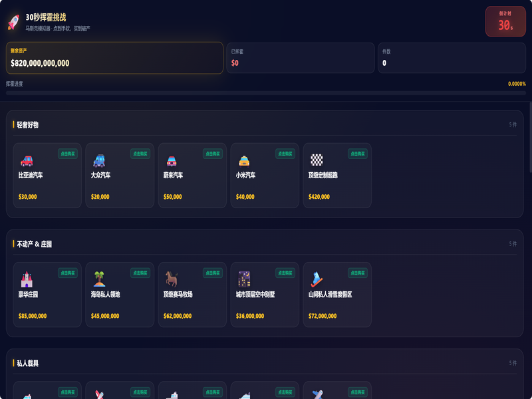This screenshot has height=399, width=532.
Task: Click the 轻奢好物 section heading
Action: tap(27, 125)
